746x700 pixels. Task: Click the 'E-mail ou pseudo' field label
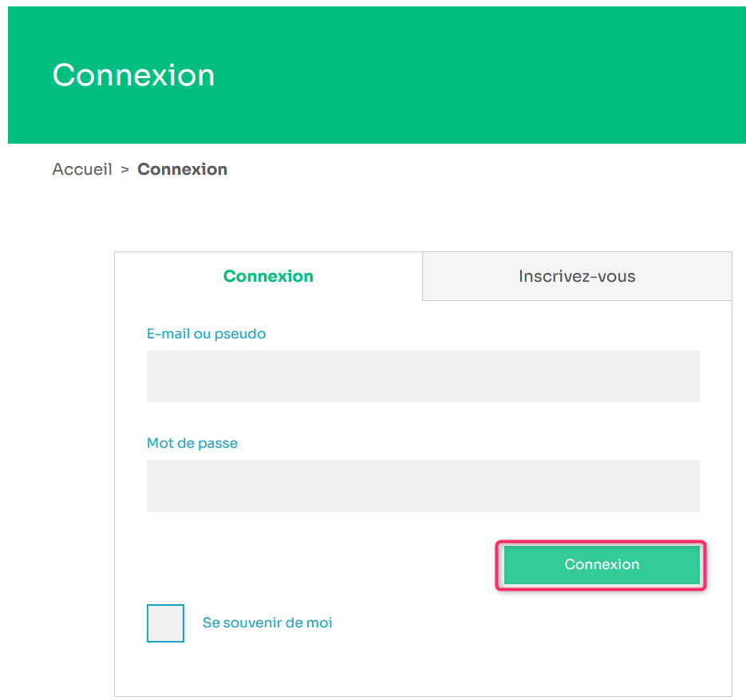click(x=206, y=334)
